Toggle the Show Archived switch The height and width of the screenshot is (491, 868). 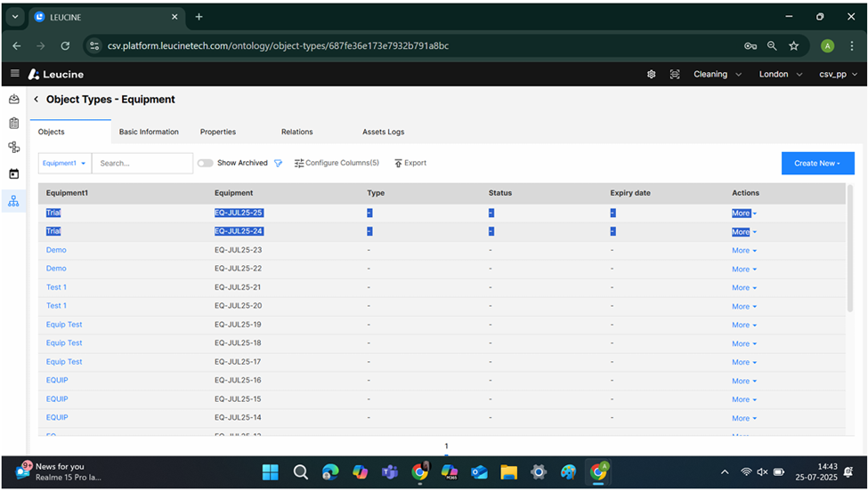click(206, 164)
